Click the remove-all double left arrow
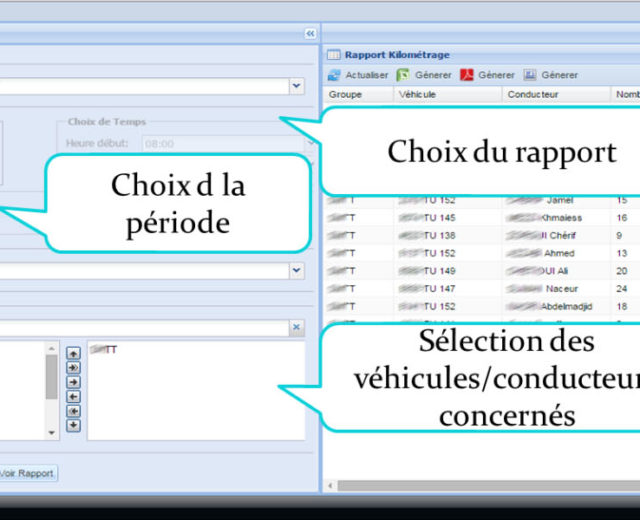 (x=74, y=411)
